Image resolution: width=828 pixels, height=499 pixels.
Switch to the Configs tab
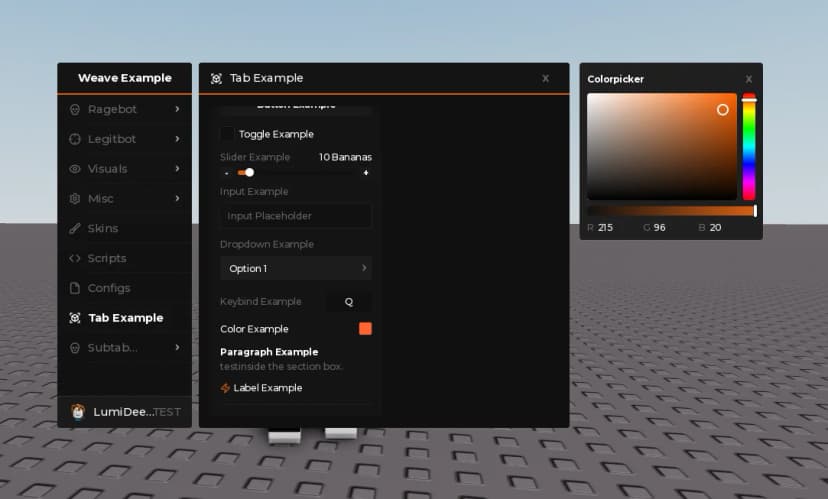click(125, 288)
